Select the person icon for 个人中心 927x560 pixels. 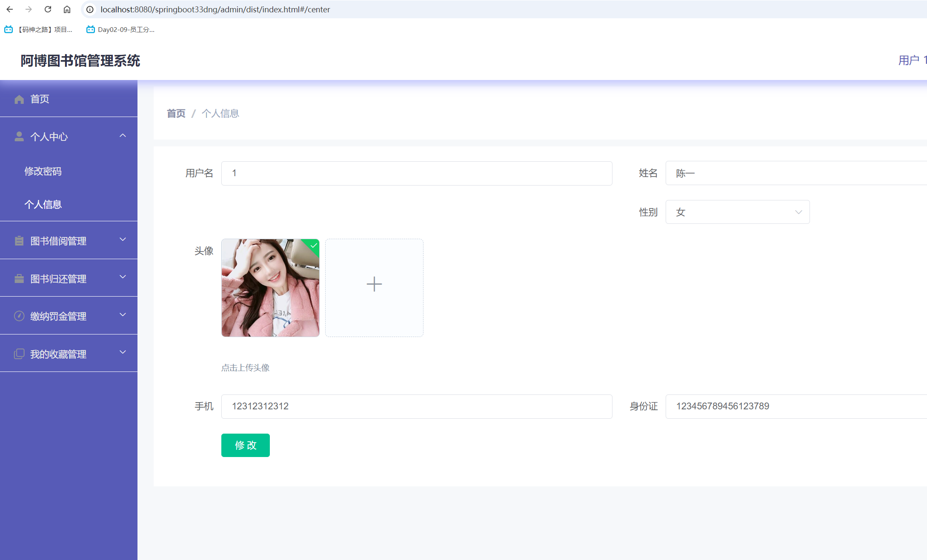click(x=19, y=136)
